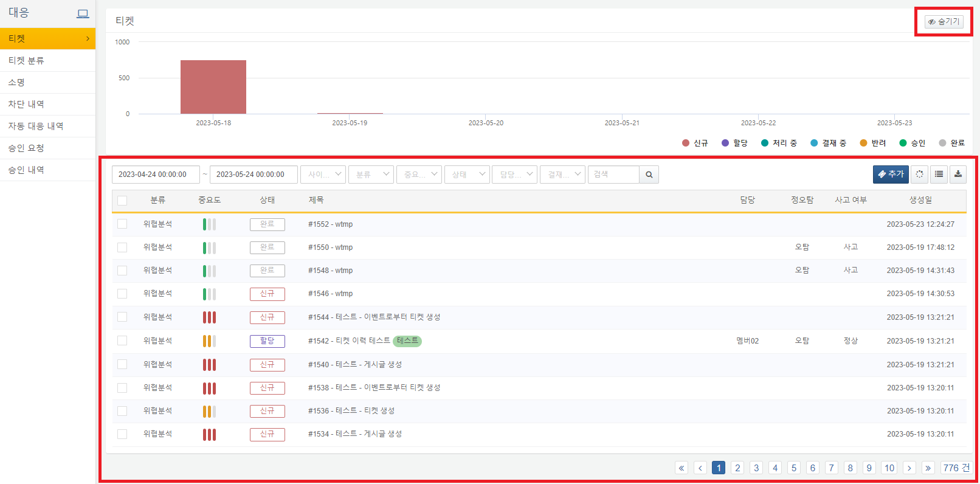Go to first page with double-left arrow
Viewport: 980px width, 484px height.
682,468
